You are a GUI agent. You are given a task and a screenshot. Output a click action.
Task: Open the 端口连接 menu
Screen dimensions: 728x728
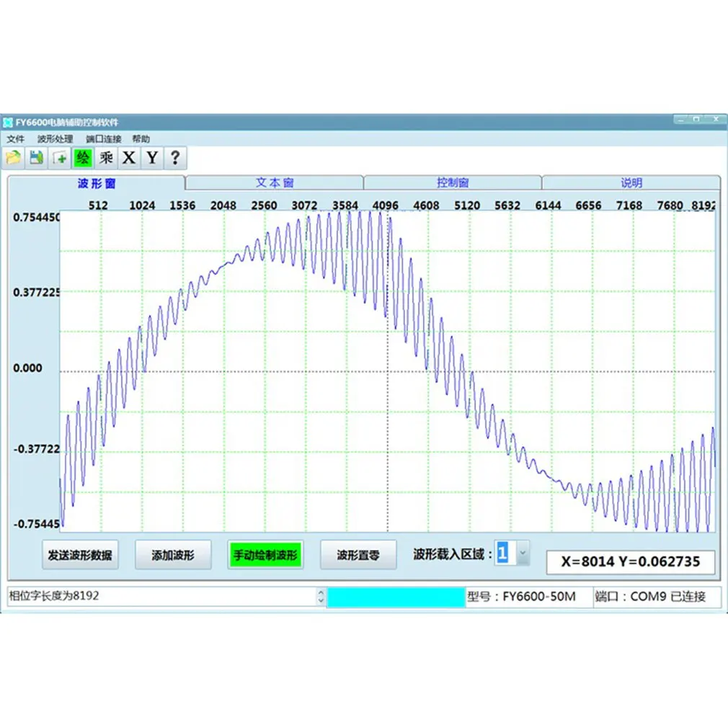point(104,139)
